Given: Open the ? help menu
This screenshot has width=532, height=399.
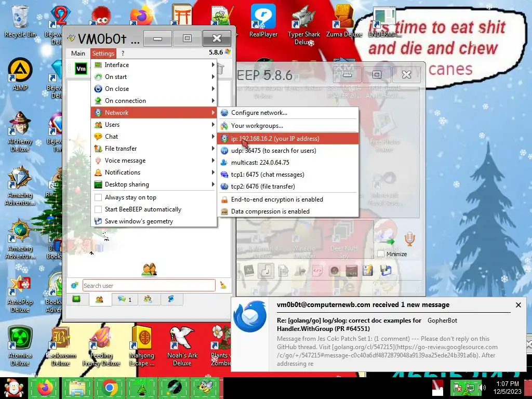Looking at the screenshot, I should pos(123,54).
